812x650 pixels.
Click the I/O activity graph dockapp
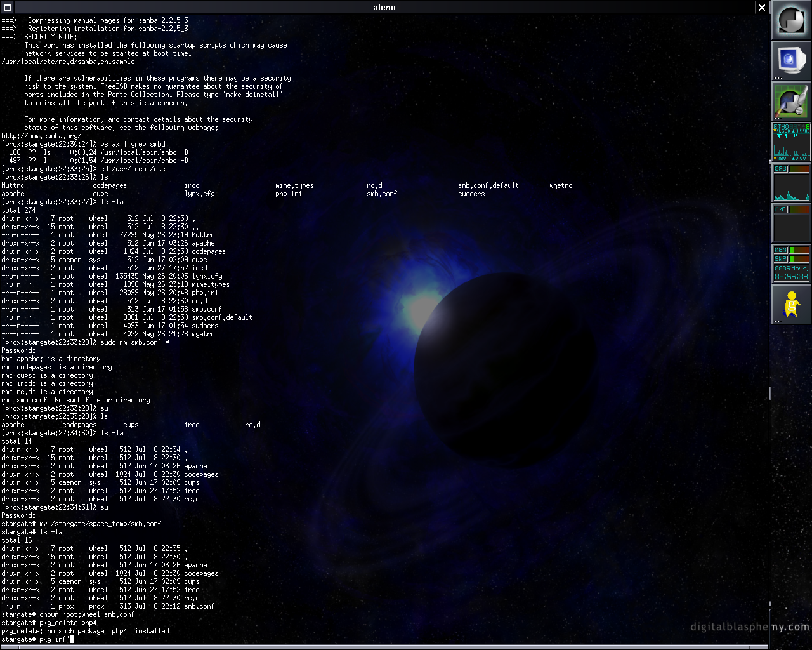791,223
